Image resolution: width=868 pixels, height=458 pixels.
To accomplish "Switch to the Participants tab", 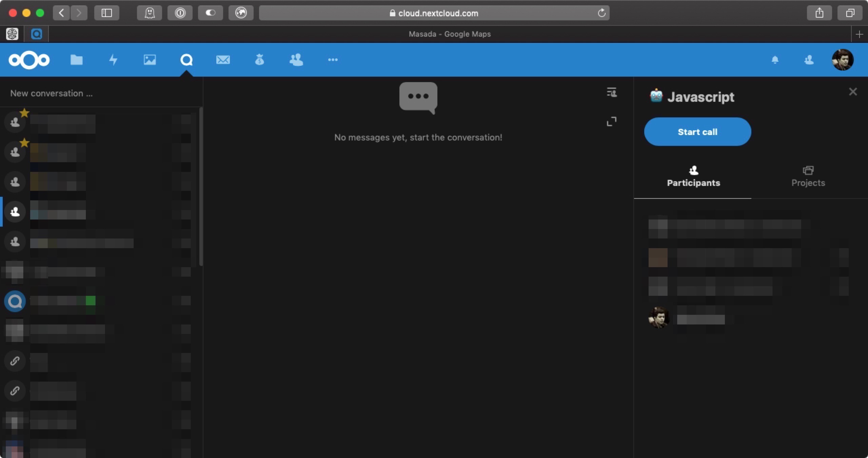I will [693, 177].
